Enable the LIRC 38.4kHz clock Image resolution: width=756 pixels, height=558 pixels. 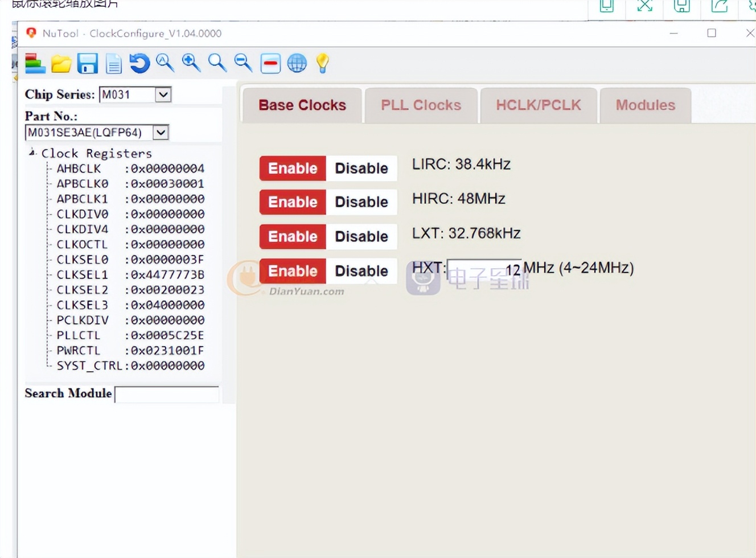pos(293,169)
